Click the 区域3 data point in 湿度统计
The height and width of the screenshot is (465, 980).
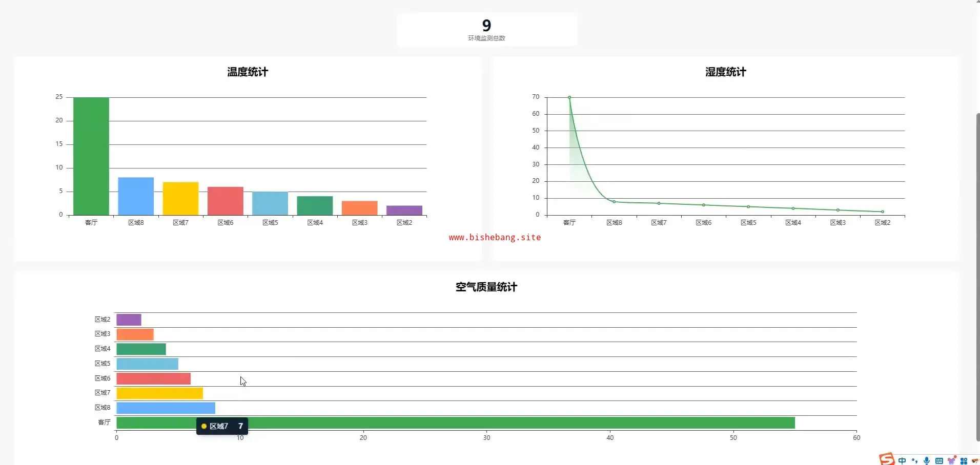pyautogui.click(x=838, y=210)
